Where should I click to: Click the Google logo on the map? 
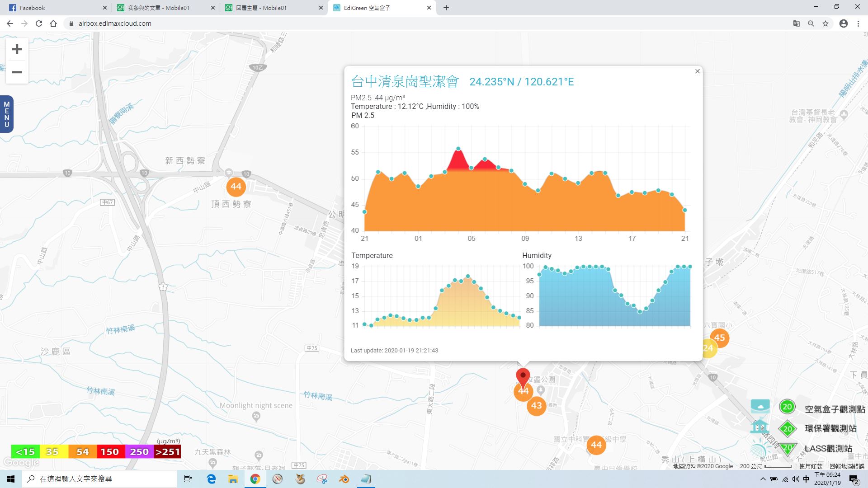pyautogui.click(x=21, y=462)
